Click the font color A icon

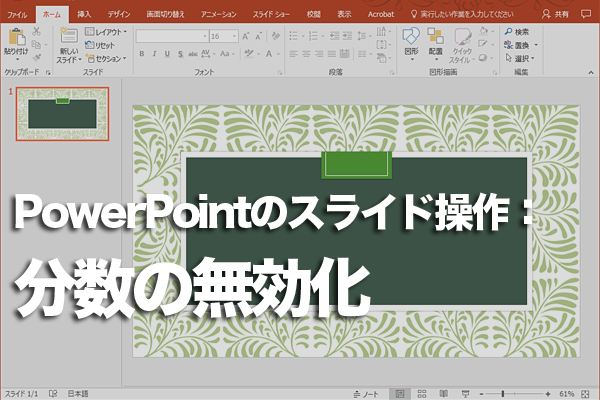[x=269, y=54]
